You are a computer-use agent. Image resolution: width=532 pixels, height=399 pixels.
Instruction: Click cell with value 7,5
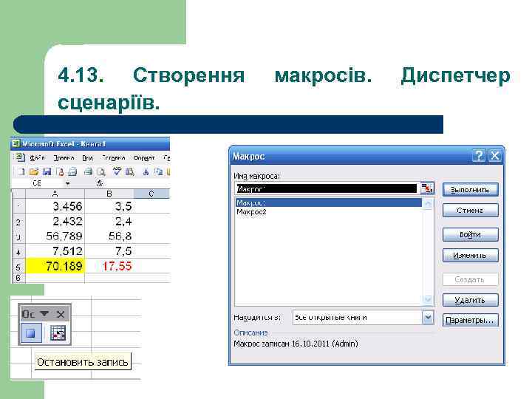[109, 251]
